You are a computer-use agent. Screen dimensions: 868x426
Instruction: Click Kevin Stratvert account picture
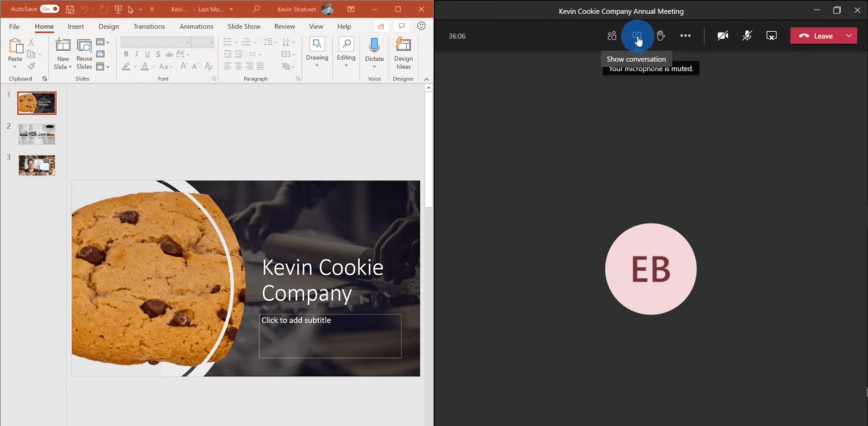[x=328, y=9]
